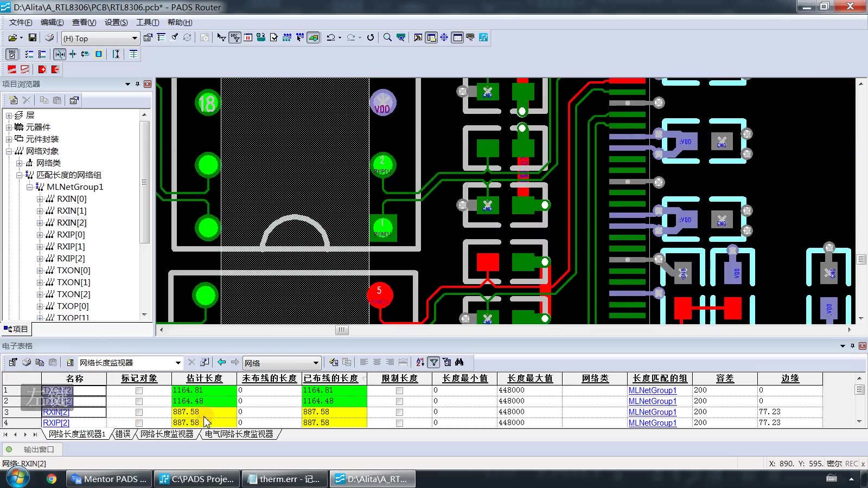
Task: Click the properties icon in Project Explorer toolbar
Action: (74, 100)
